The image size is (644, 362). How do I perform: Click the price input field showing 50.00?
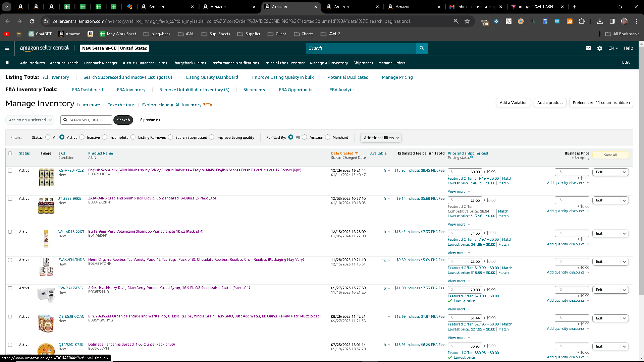[465, 172]
